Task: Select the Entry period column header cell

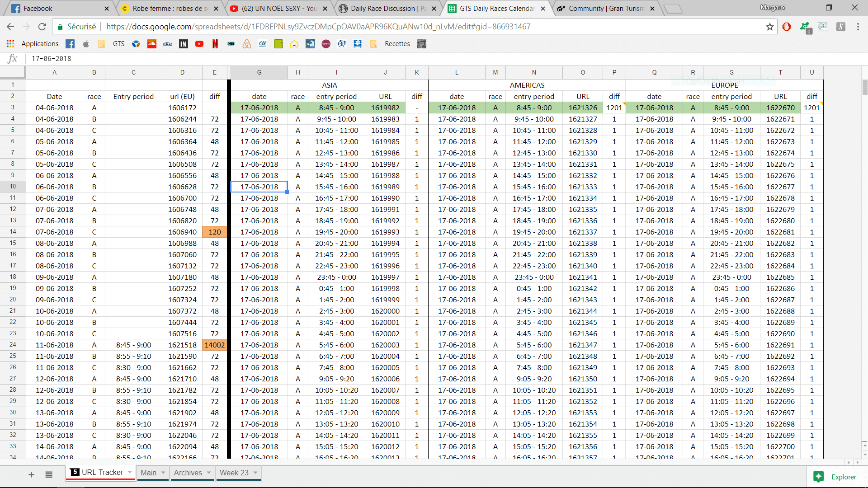Action: coord(133,96)
